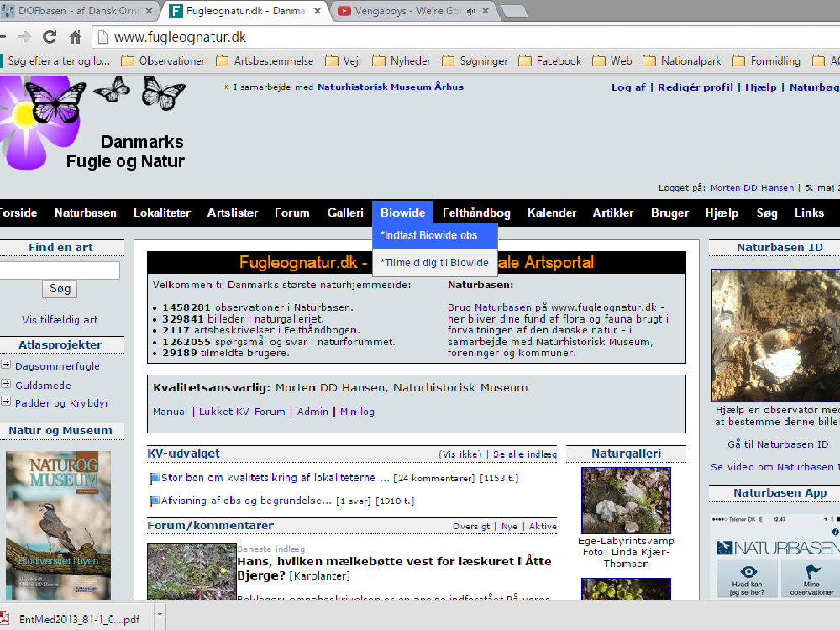Open the Web bookmarks folder
The image size is (840, 630).
[x=612, y=61]
